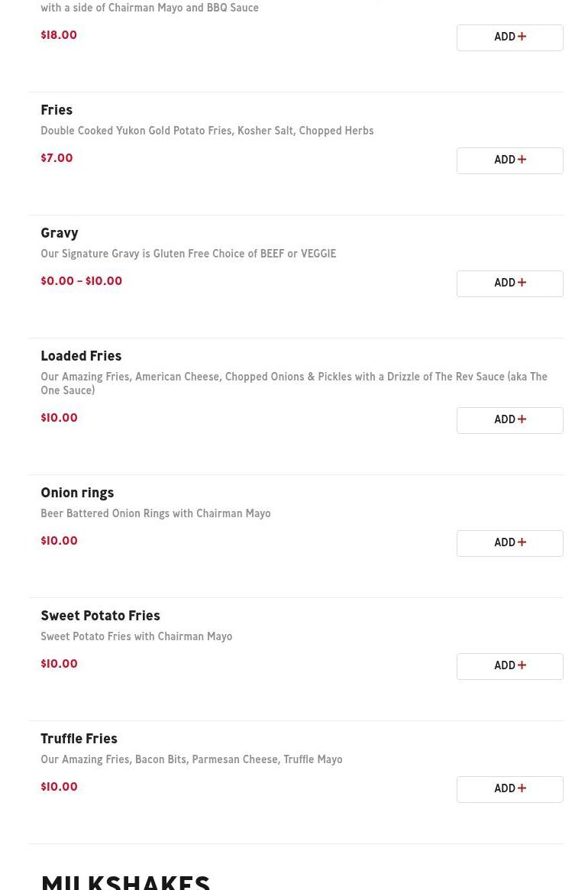588x890 pixels.
Task: Click the Loaded Fries Rev Sauce description
Action: point(293,384)
